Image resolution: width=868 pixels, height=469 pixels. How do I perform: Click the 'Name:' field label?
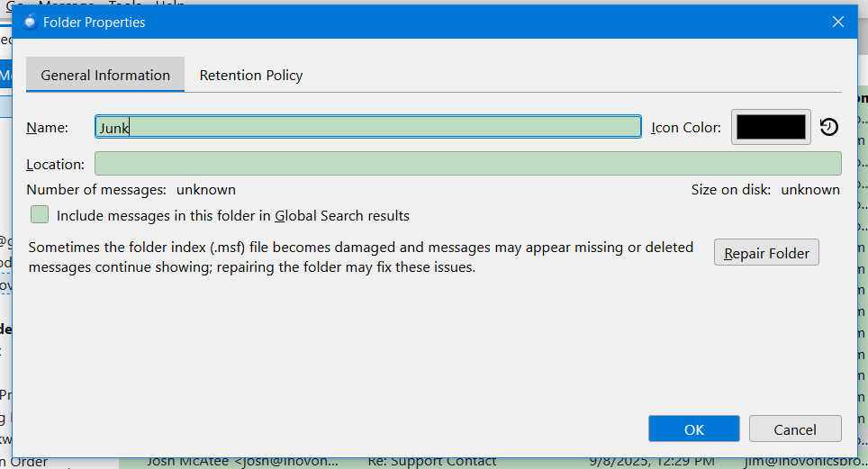click(x=47, y=128)
